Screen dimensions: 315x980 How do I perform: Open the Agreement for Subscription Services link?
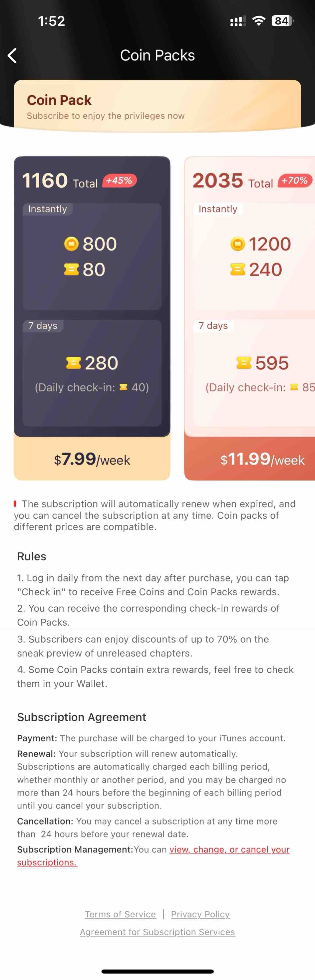click(157, 932)
